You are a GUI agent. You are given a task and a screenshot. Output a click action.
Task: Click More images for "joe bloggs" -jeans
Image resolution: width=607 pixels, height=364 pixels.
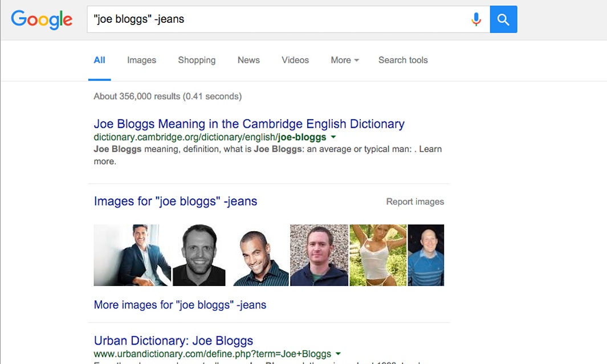[x=180, y=305]
